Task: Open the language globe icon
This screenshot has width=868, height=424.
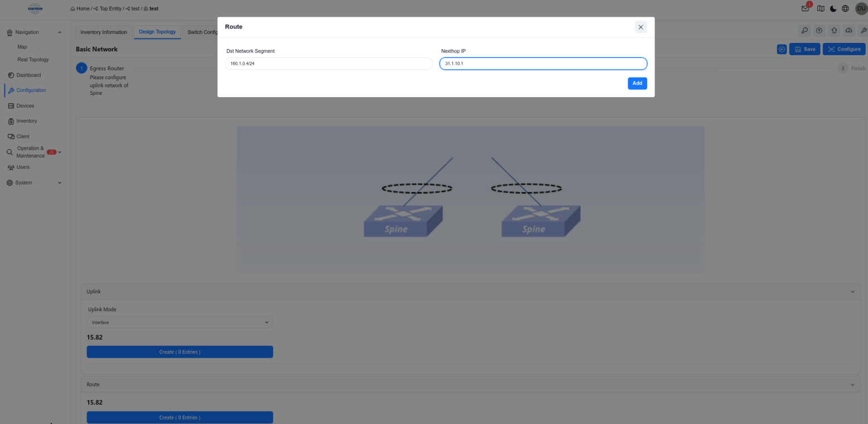Action: (845, 8)
